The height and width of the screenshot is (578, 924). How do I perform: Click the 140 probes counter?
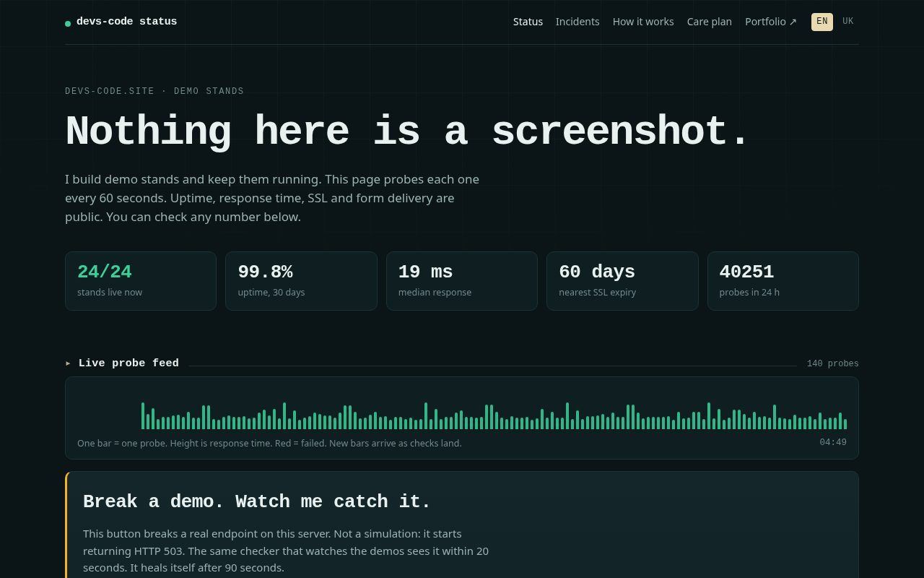click(x=833, y=363)
